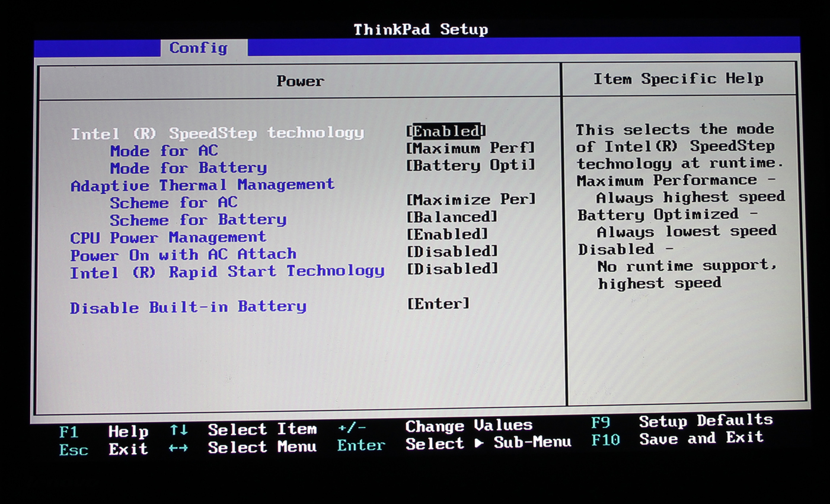The width and height of the screenshot is (830, 504).
Task: Click 'Disabled -' in the help panel
Action: pyautogui.click(x=625, y=249)
